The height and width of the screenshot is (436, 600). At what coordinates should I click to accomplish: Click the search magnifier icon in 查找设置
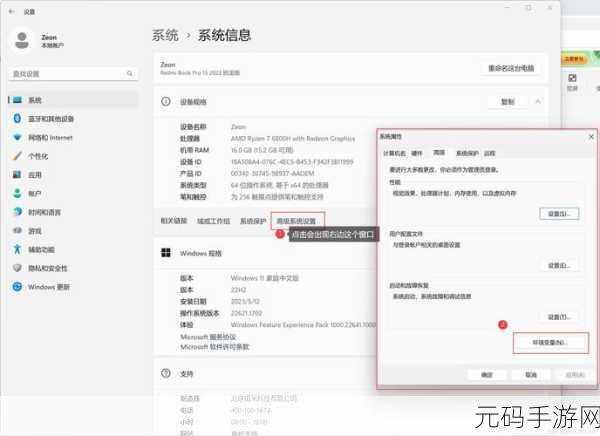[130, 73]
